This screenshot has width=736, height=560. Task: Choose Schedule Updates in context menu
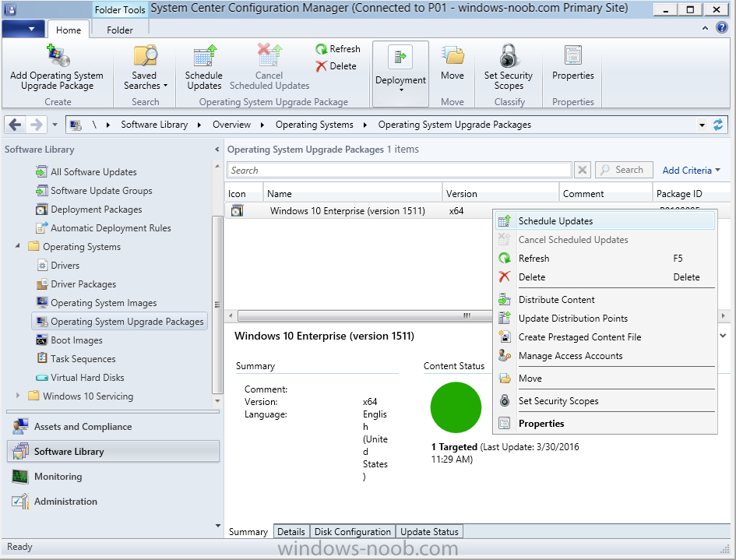[605, 220]
